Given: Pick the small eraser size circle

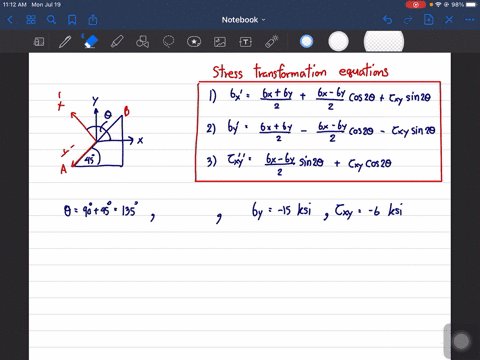Looking at the screenshot, I should [x=306, y=42].
